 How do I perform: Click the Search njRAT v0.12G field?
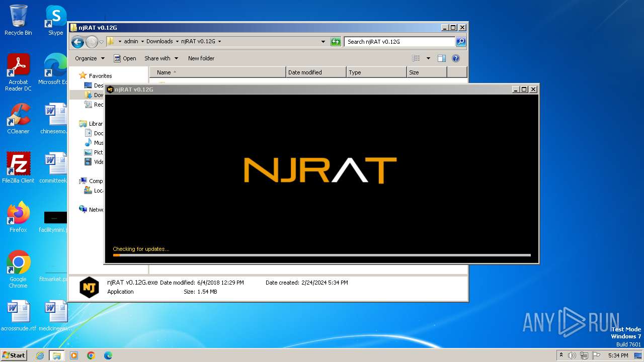(400, 42)
